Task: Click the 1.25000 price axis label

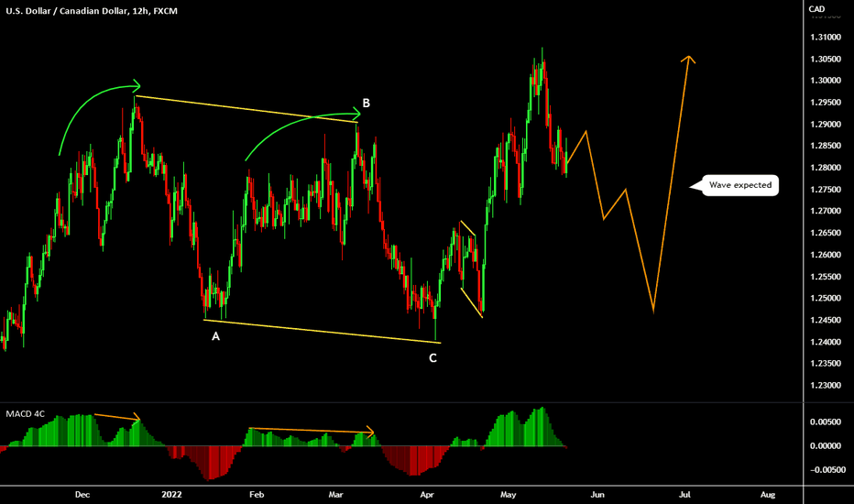Action: click(x=825, y=299)
